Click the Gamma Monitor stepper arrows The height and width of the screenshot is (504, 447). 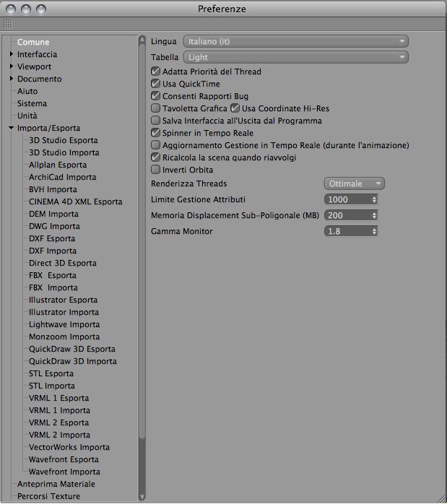(x=374, y=231)
